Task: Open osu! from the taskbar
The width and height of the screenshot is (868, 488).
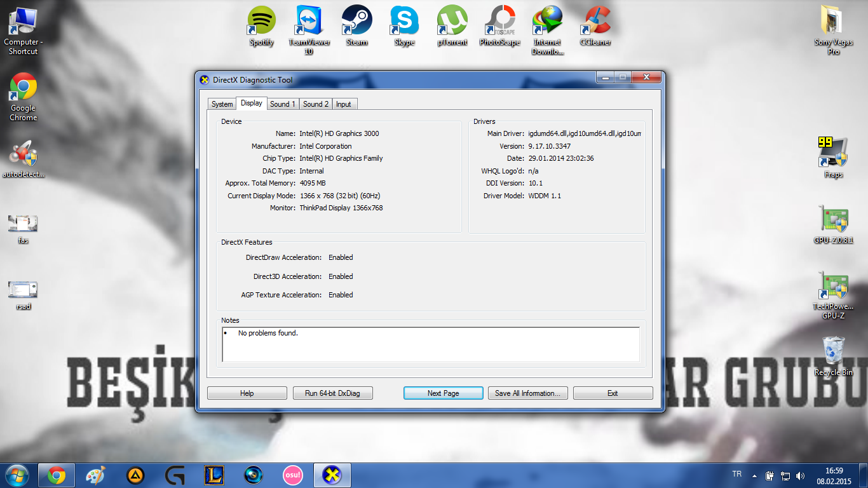Action: pyautogui.click(x=293, y=475)
